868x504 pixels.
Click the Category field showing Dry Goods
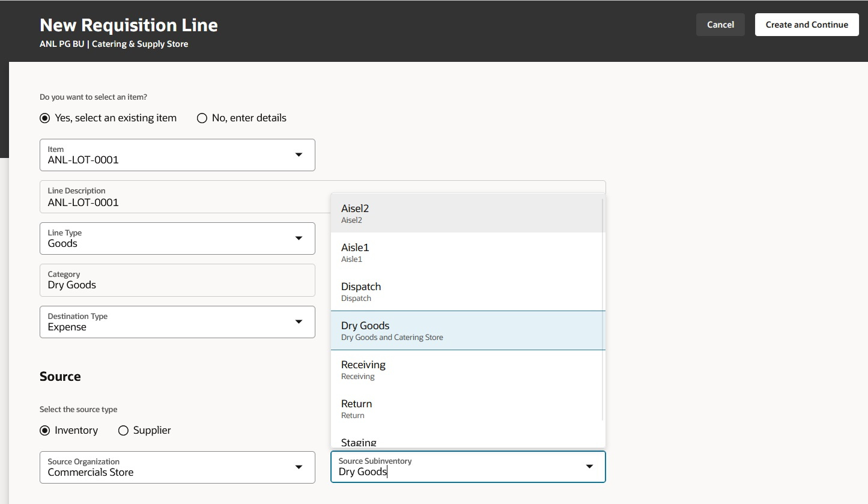(x=177, y=280)
